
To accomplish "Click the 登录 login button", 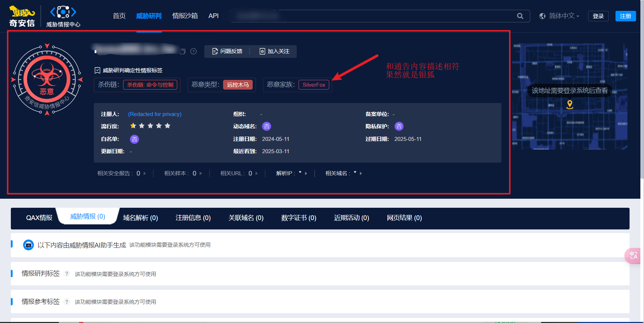I will 598,16.
